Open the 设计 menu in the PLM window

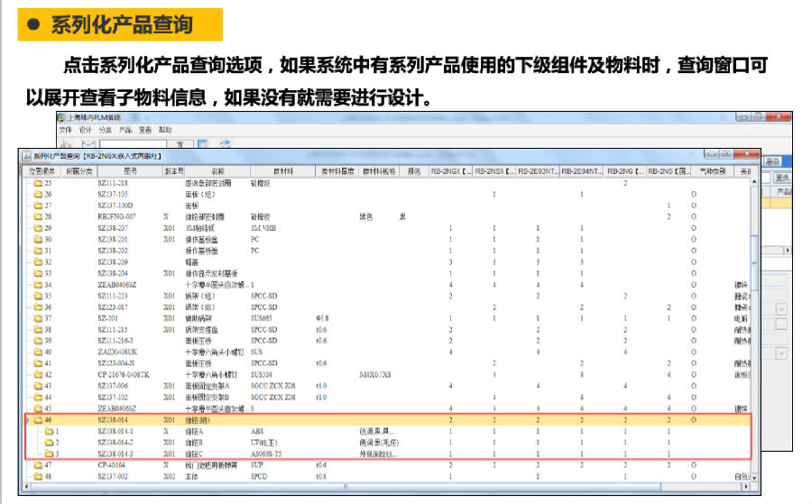[x=85, y=130]
